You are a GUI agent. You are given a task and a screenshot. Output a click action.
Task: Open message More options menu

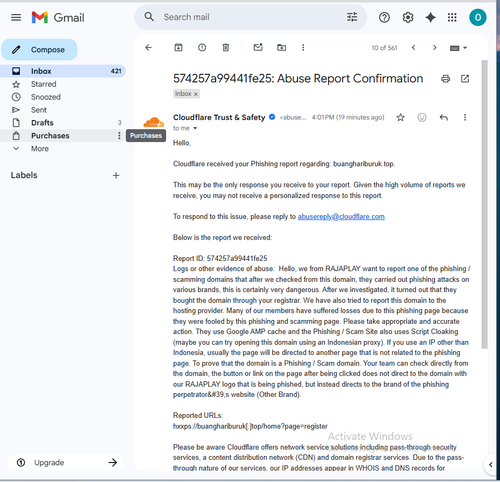(x=465, y=117)
